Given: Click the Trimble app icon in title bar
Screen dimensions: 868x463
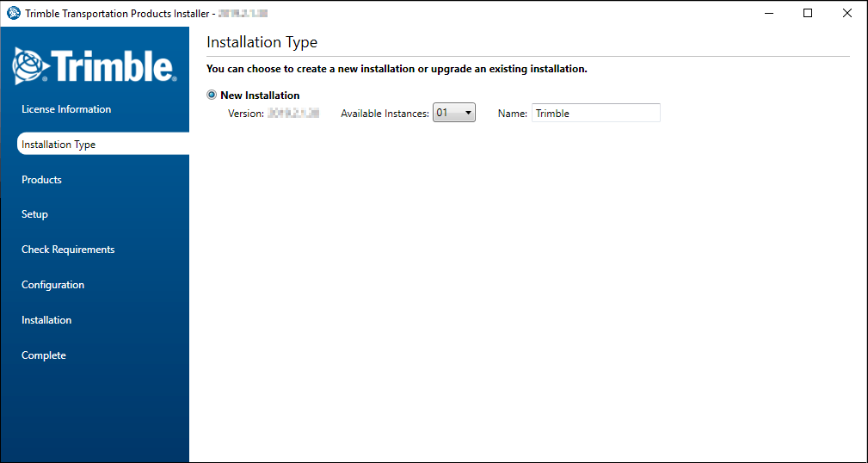Looking at the screenshot, I should [13, 13].
